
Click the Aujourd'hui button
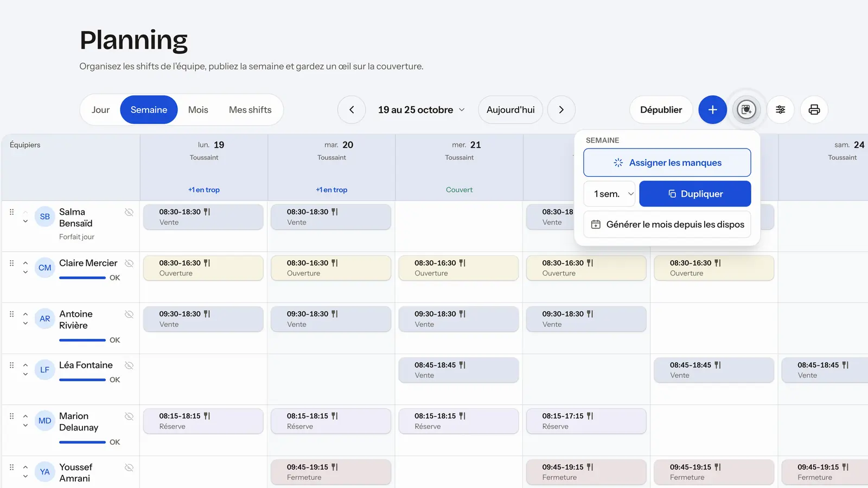pos(510,110)
